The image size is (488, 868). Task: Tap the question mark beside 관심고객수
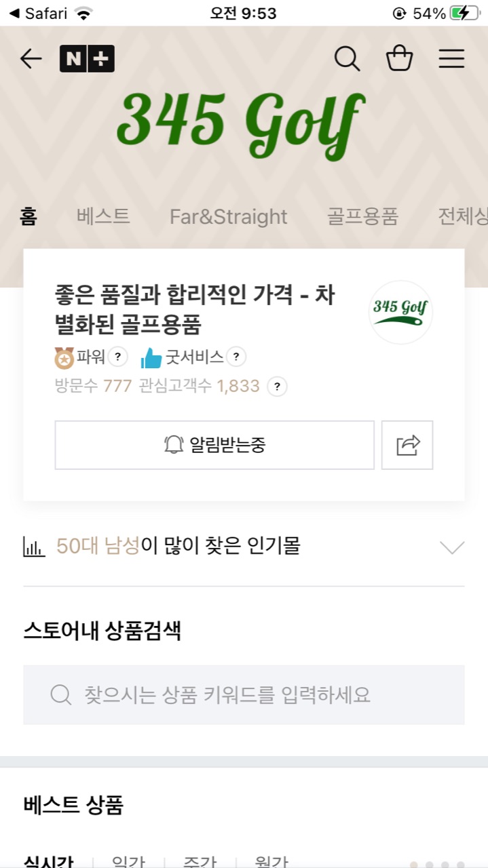[276, 387]
